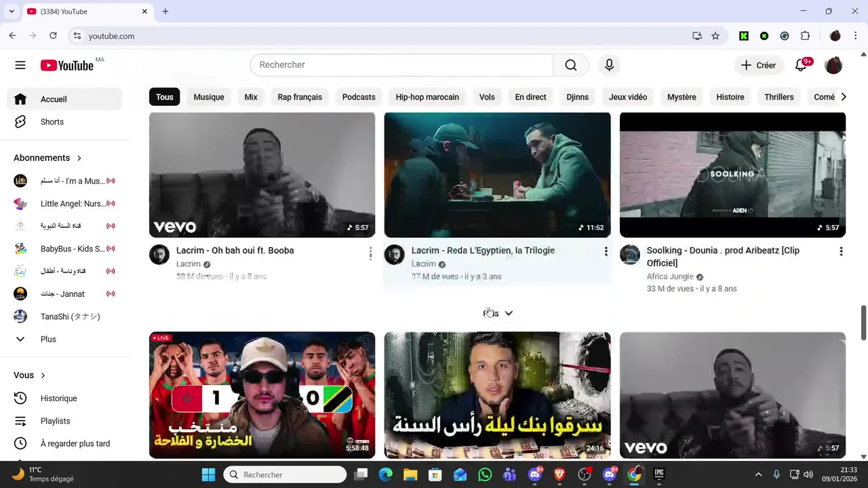Screen dimensions: 868x488
Task: Open Playlists in the sidebar
Action: (x=64, y=421)
